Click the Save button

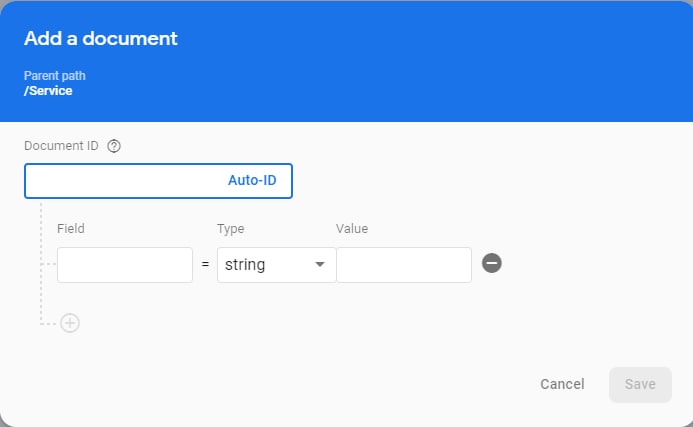[640, 384]
